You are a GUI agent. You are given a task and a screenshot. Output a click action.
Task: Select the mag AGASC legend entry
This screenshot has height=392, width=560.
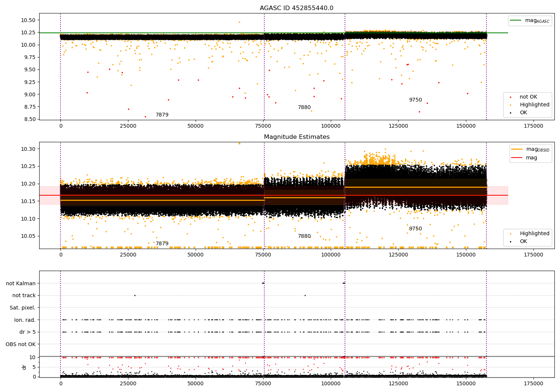click(530, 21)
